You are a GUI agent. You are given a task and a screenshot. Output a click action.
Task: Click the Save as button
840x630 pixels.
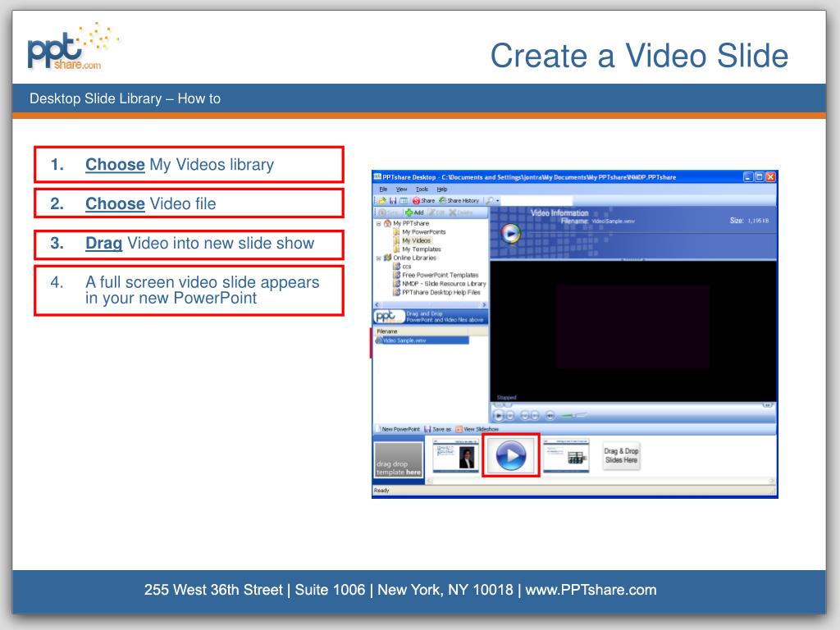438,429
